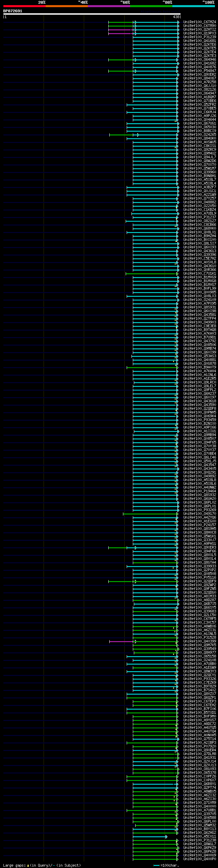Select subject label UniRef100_Q9XER2
218x868 pixels.
click(x=200, y=75)
